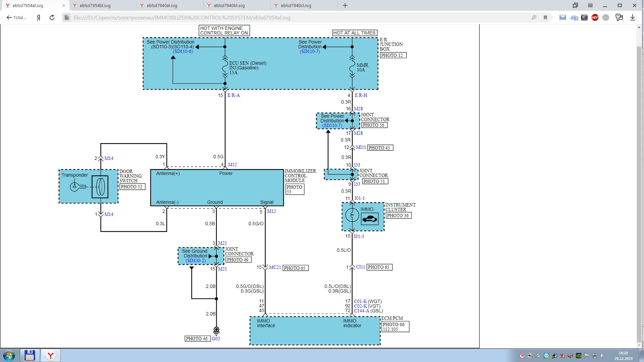Click the PHOTO 52 box
This screenshot has width=644, height=362.
click(x=132, y=187)
